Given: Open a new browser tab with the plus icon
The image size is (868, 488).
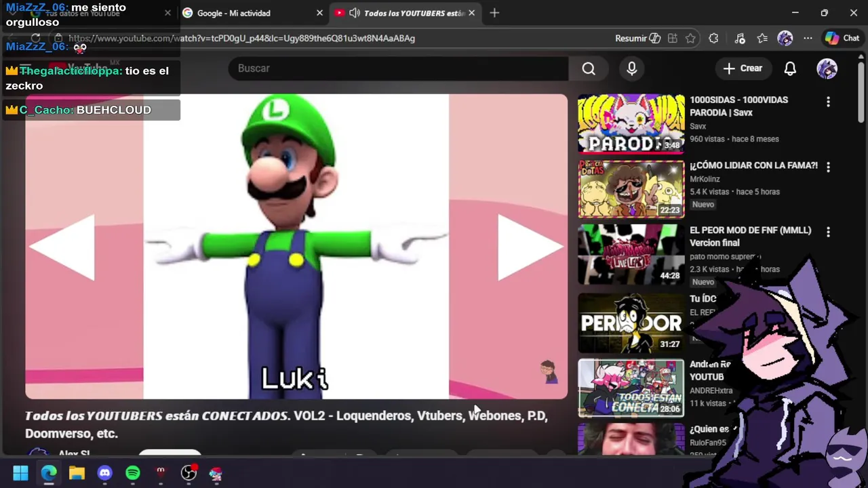Looking at the screenshot, I should pyautogui.click(x=494, y=13).
